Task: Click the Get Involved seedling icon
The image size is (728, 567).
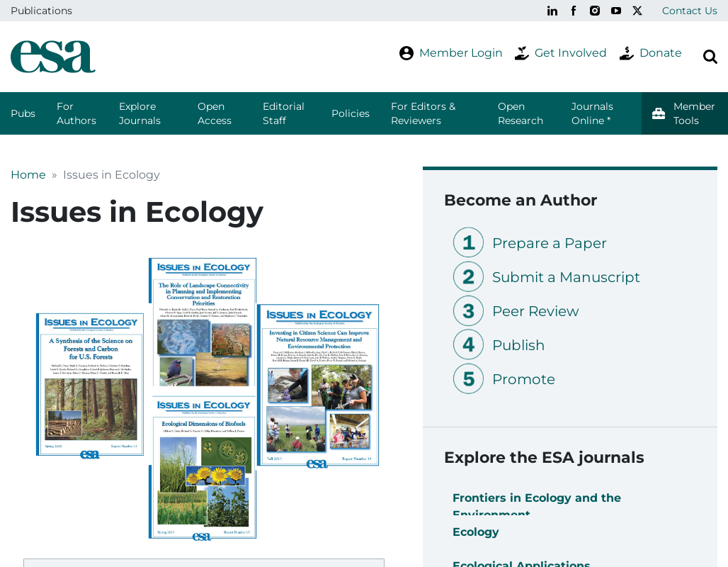Action: click(522, 53)
